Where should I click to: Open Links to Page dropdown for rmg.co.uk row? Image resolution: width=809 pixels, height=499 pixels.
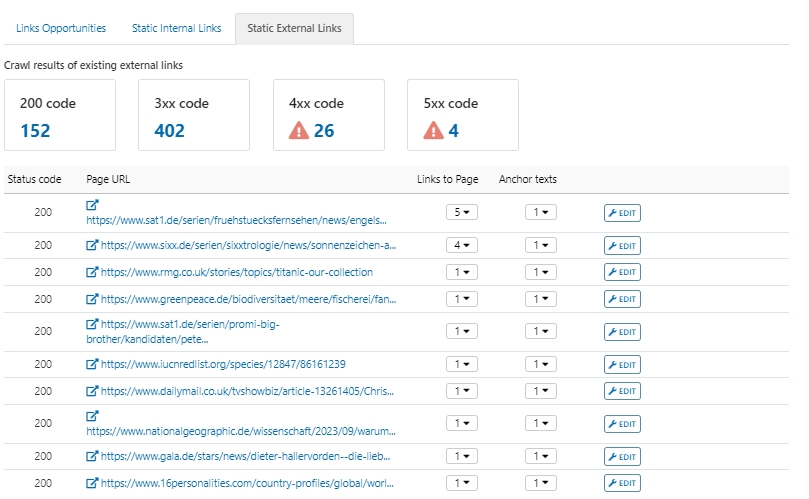pyautogui.click(x=462, y=272)
